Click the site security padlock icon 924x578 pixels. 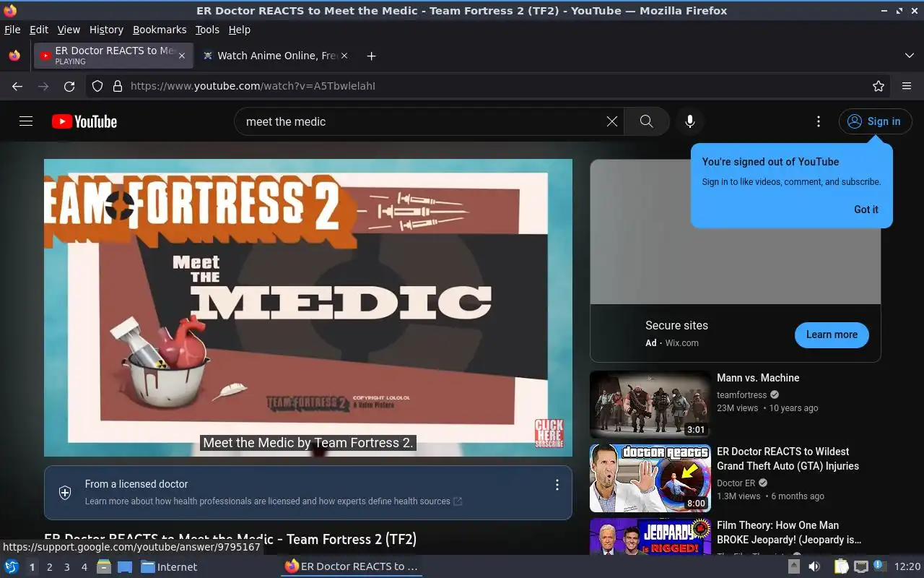(117, 86)
